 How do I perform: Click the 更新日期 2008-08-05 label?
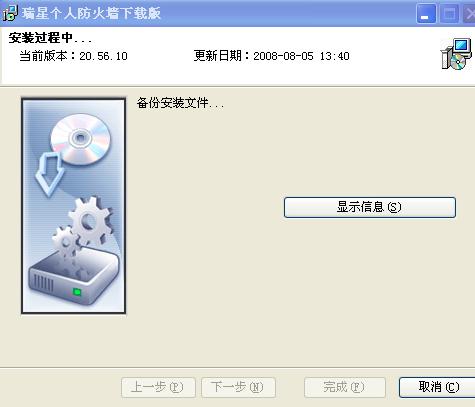pos(271,56)
